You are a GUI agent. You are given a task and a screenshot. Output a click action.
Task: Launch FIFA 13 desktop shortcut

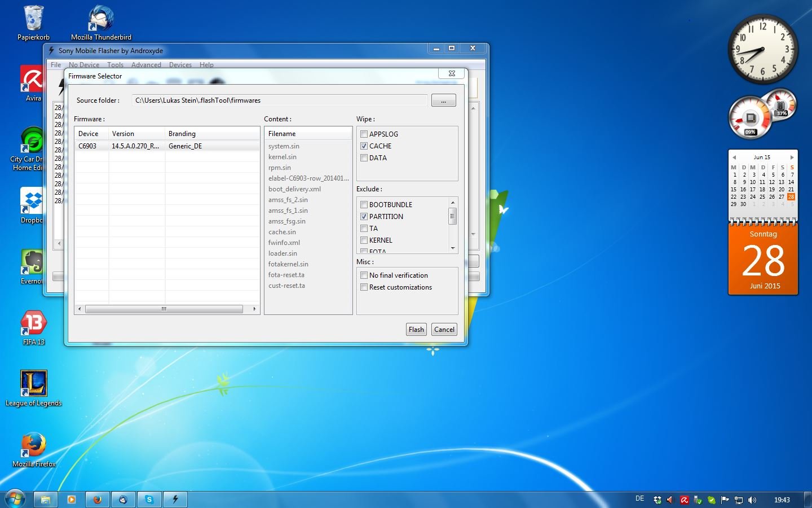click(33, 327)
